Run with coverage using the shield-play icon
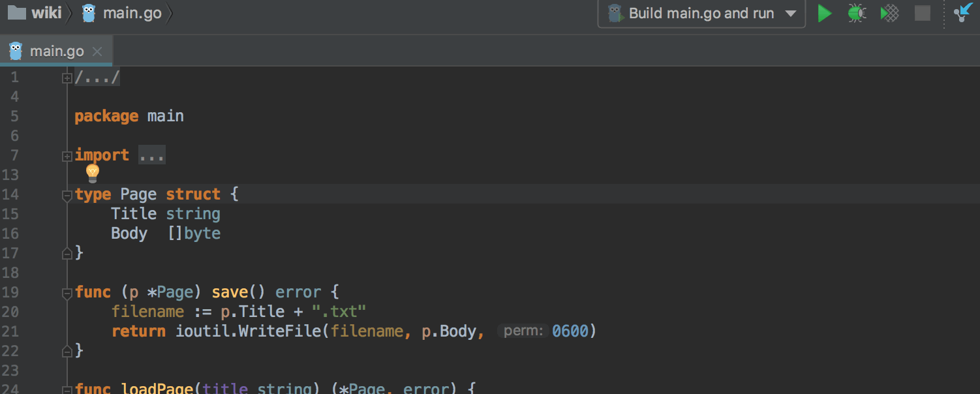Viewport: 980px width, 394px height. click(x=889, y=13)
